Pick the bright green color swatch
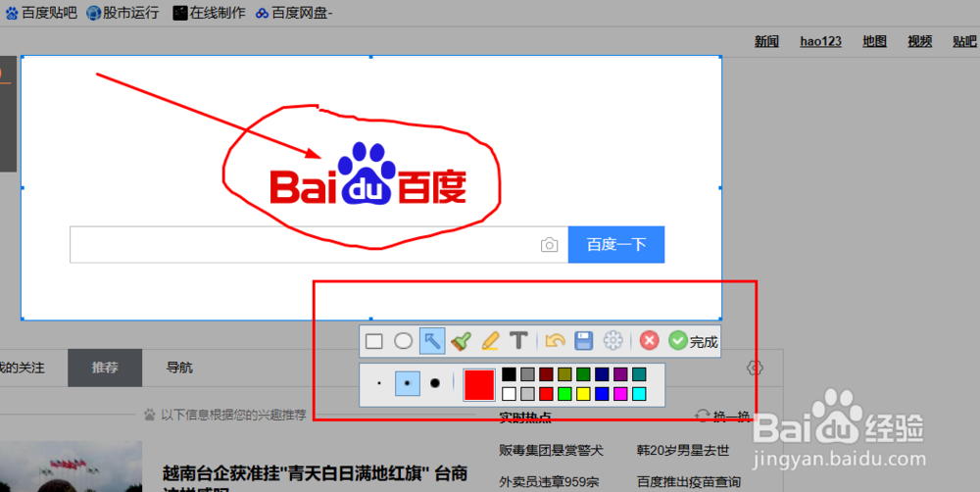Image resolution: width=980 pixels, height=492 pixels. pyautogui.click(x=565, y=394)
